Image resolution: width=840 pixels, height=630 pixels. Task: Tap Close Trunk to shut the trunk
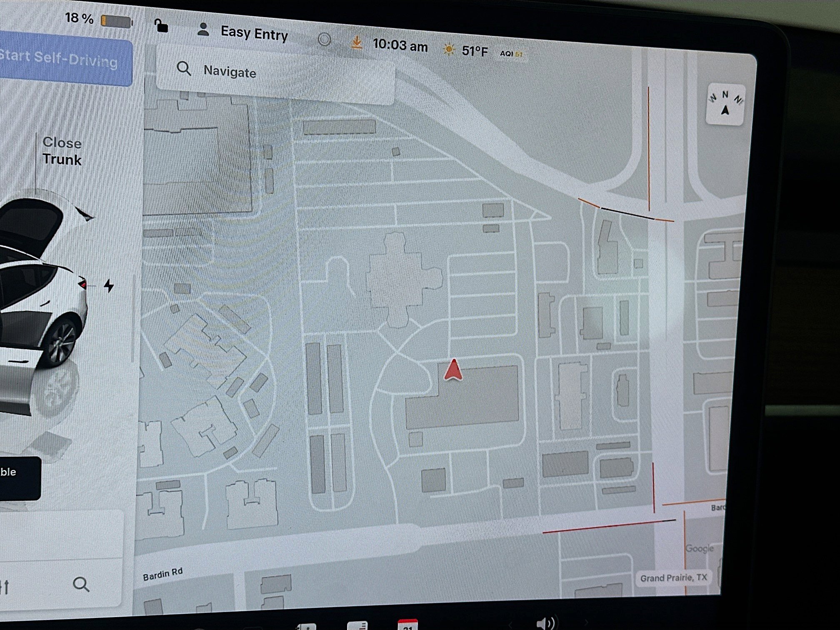pyautogui.click(x=62, y=151)
